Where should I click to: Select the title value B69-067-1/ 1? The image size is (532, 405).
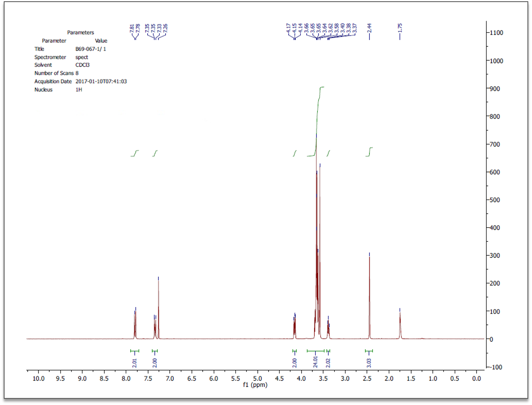click(90, 49)
